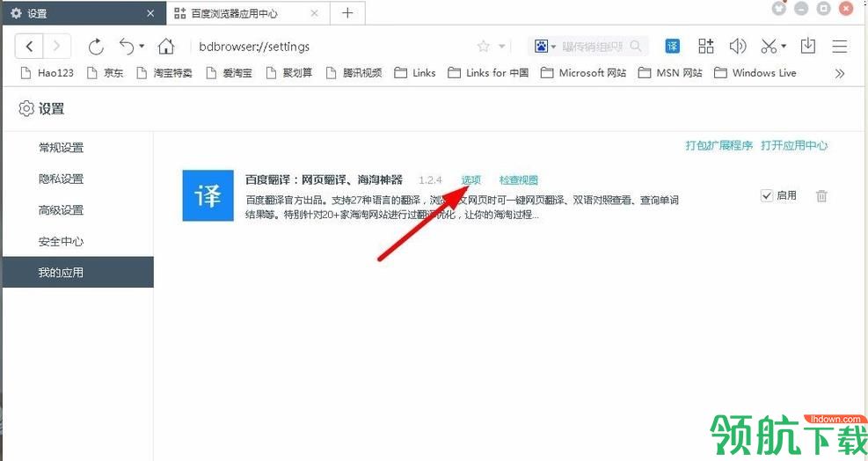
Task: Open the 京东 bookmark
Action: (106, 73)
